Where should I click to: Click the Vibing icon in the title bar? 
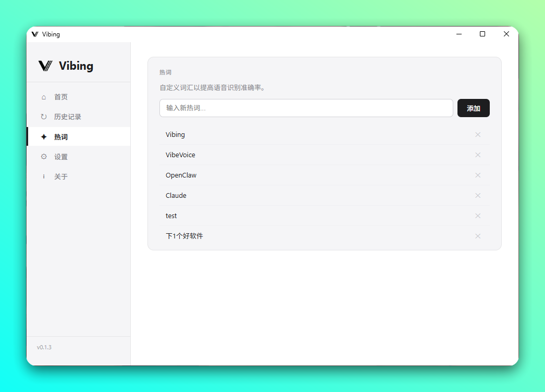(x=35, y=34)
